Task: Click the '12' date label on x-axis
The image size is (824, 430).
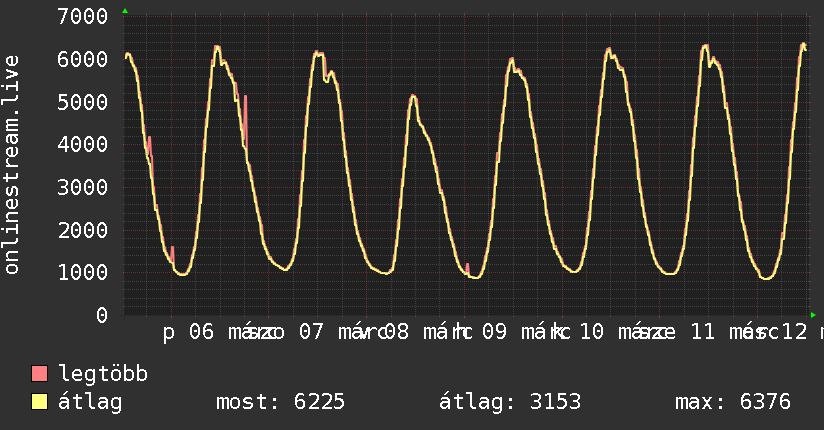Action: pyautogui.click(x=794, y=332)
